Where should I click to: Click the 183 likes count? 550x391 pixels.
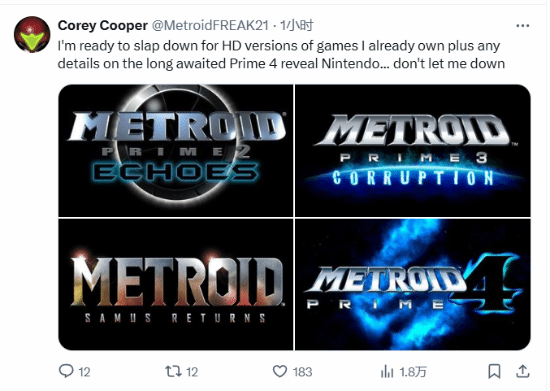(x=302, y=372)
